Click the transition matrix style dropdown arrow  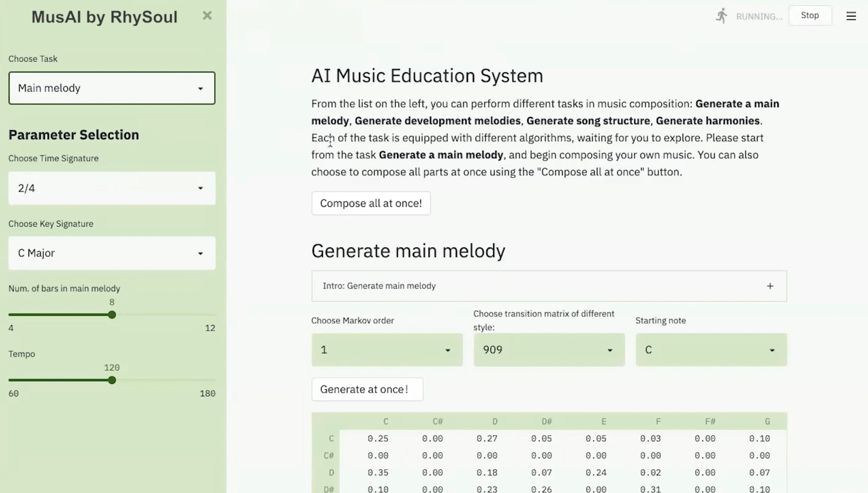point(610,350)
